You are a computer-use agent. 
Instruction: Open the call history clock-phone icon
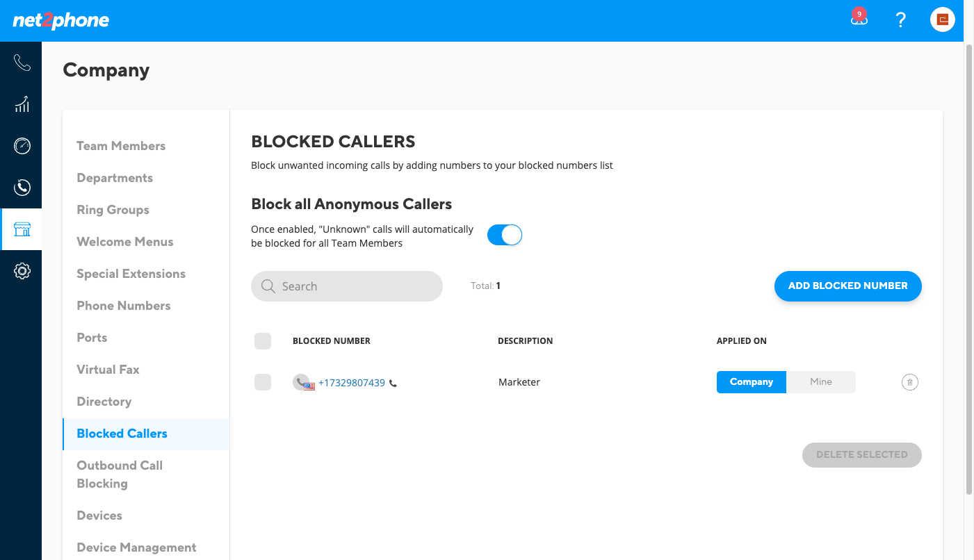tap(22, 188)
